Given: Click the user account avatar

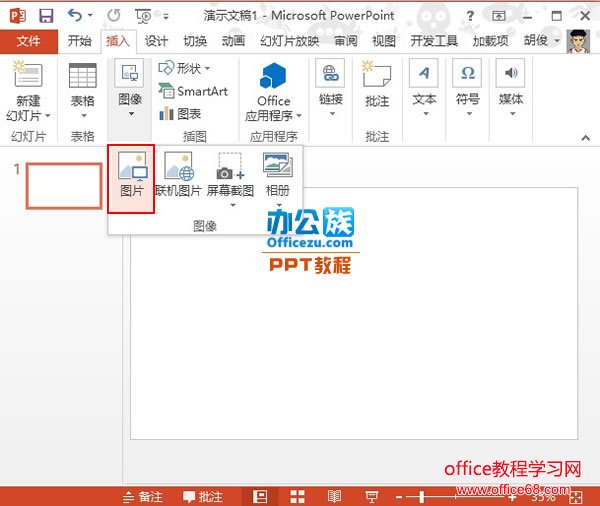Looking at the screenshot, I should click(578, 41).
